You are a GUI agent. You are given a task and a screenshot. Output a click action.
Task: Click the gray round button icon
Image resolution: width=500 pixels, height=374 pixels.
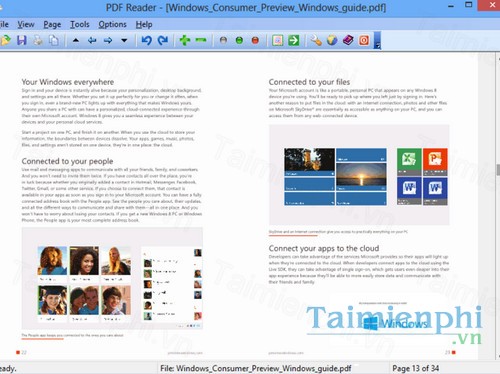tap(223, 40)
